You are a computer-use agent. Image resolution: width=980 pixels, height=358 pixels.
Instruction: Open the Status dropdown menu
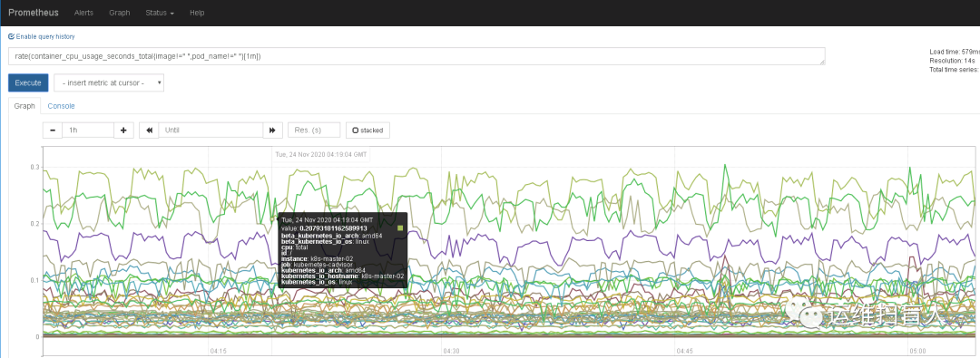tap(160, 13)
